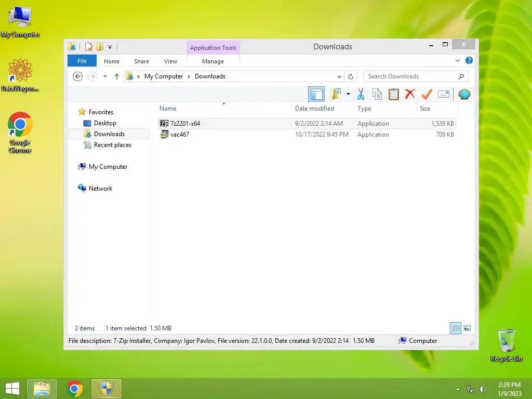Select Network in navigation pane
Viewport: 532px width, 399px height.
[100, 188]
